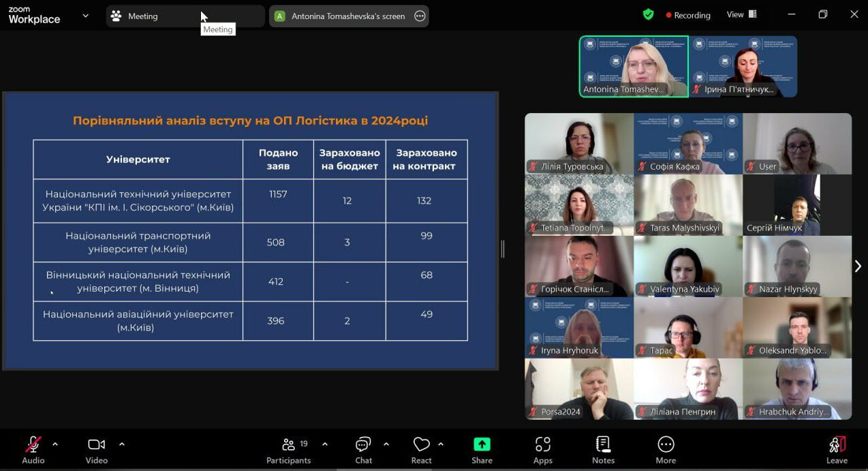This screenshot has width=868, height=471.
Task: Open the Chat panel
Action: point(363,451)
